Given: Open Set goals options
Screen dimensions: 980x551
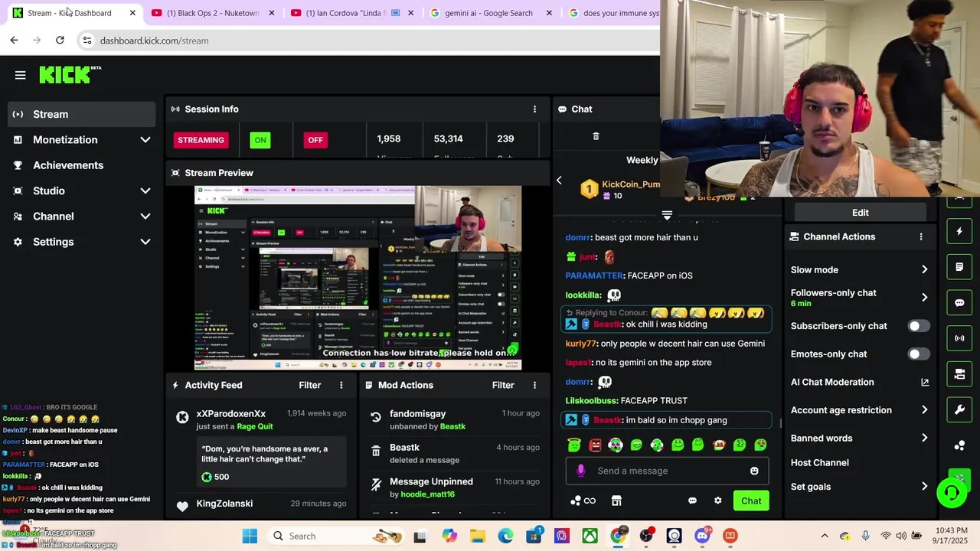Looking at the screenshot, I should coord(859,487).
